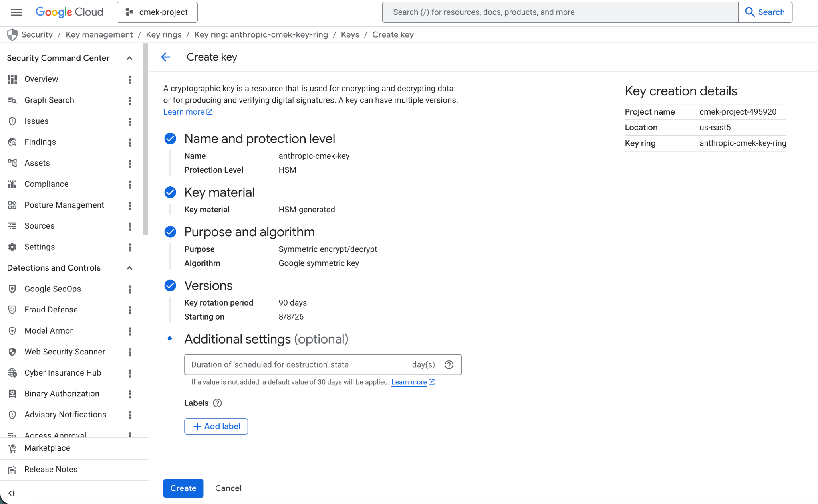Click the Create button
The height and width of the screenshot is (504, 818).
click(183, 488)
